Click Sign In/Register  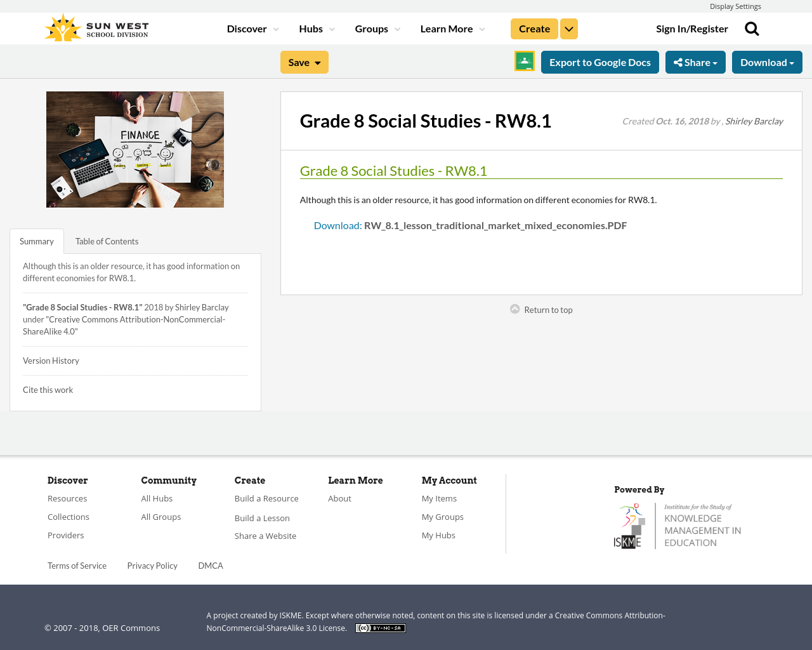coord(692,27)
